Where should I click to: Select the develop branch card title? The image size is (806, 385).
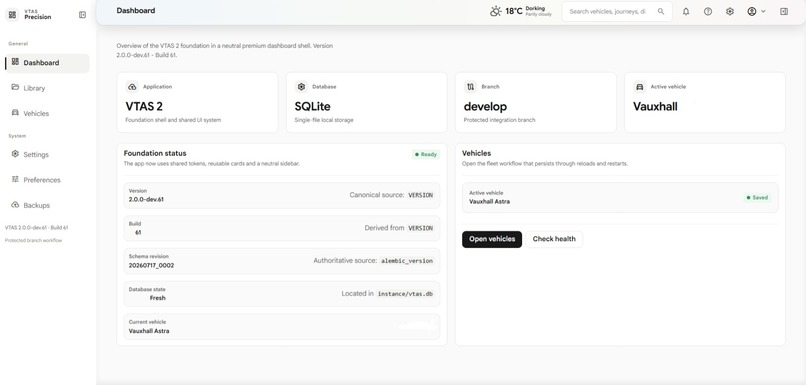point(485,107)
